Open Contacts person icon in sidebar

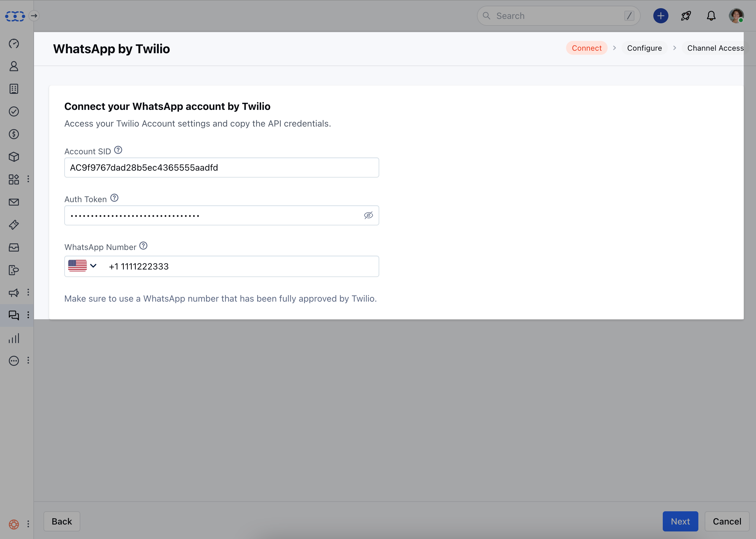(14, 66)
